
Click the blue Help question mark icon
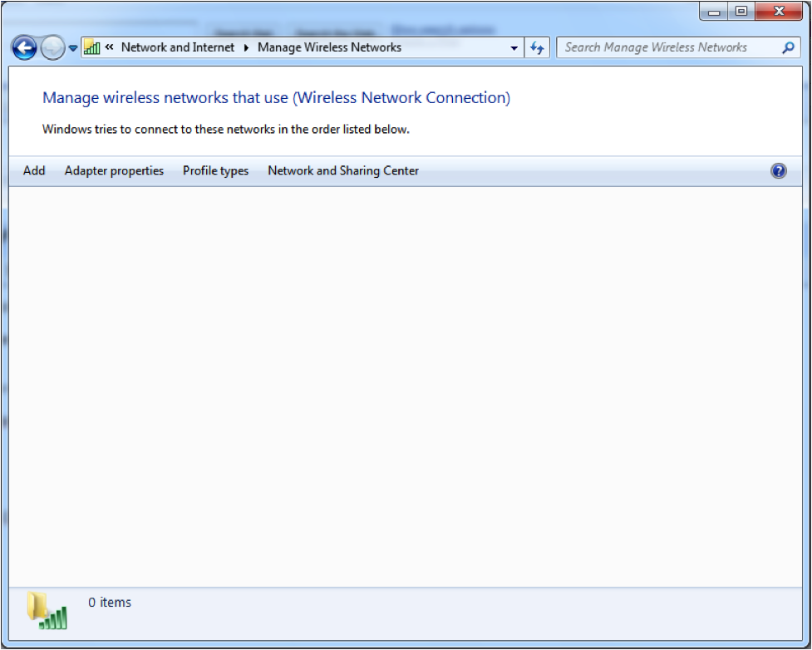pos(779,170)
